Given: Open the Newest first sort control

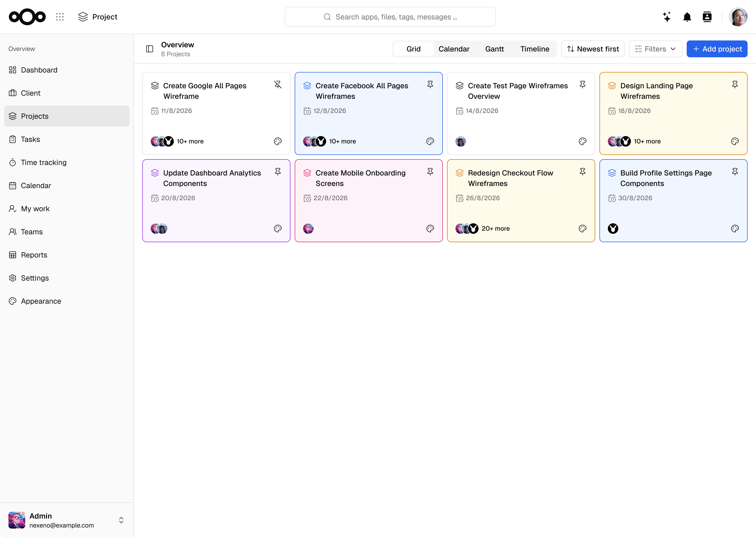Looking at the screenshot, I should coord(592,49).
